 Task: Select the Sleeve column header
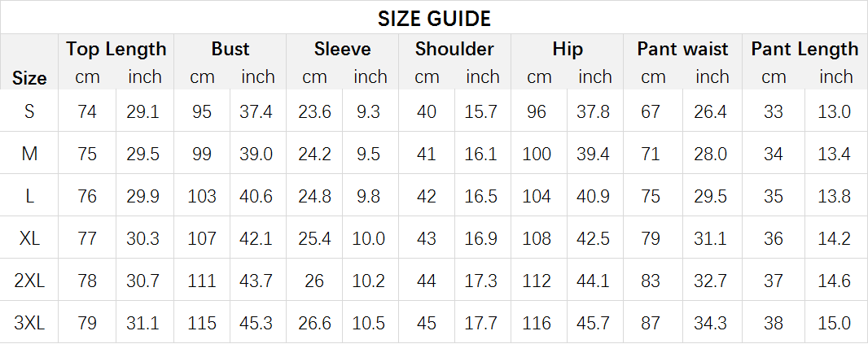342,49
